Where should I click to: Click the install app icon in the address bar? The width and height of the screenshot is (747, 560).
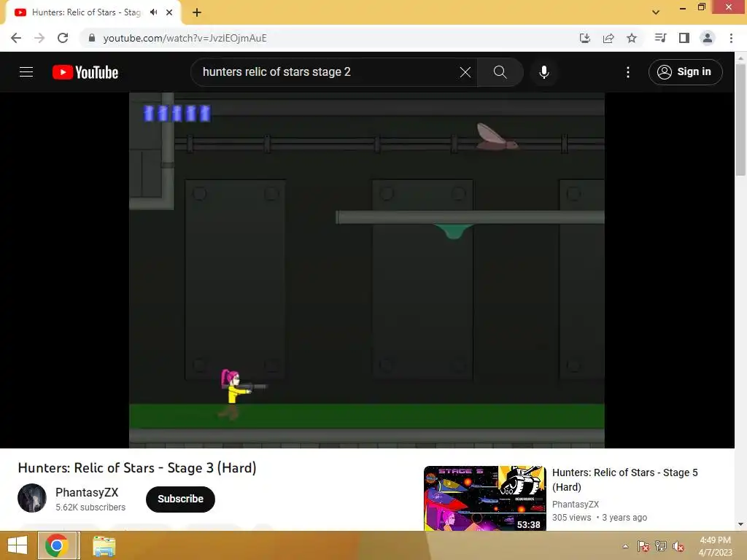point(585,38)
